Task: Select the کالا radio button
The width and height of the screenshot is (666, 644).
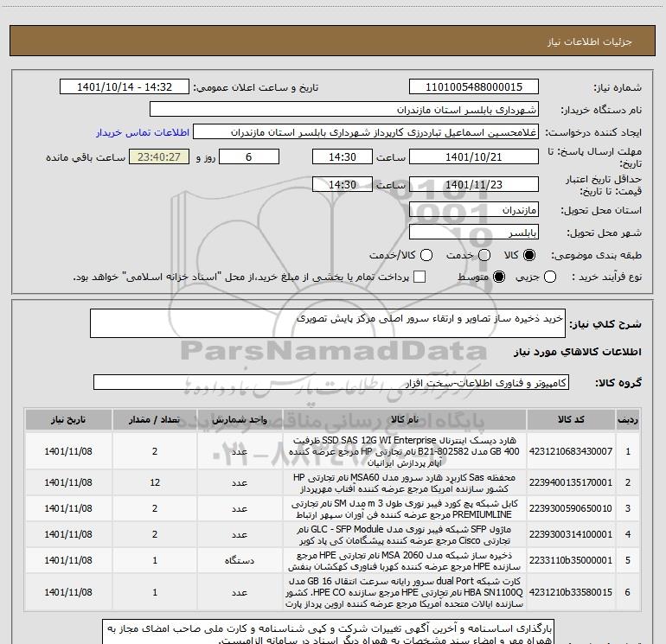Action: pyautogui.click(x=529, y=255)
